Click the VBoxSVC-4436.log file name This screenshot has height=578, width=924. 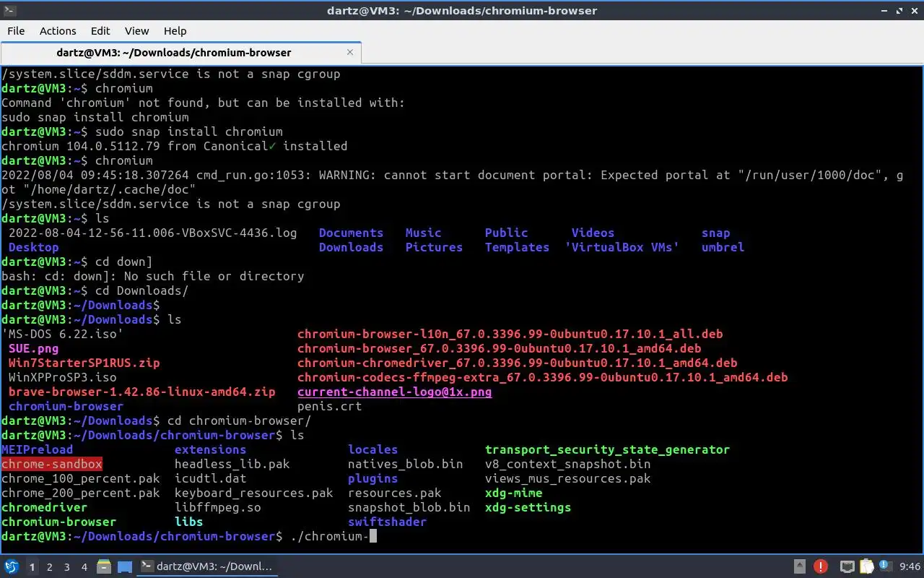(153, 233)
